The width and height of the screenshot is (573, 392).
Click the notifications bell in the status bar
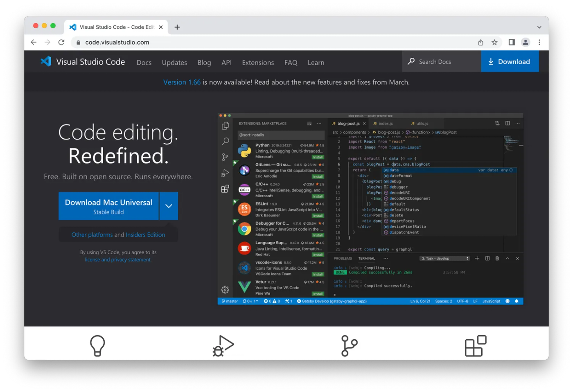pyautogui.click(x=516, y=301)
